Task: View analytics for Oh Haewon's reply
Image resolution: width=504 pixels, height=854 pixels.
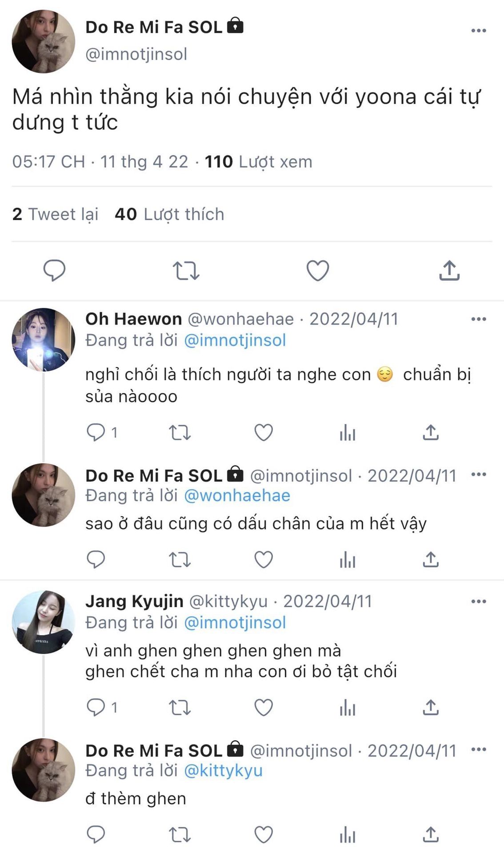Action: [347, 432]
